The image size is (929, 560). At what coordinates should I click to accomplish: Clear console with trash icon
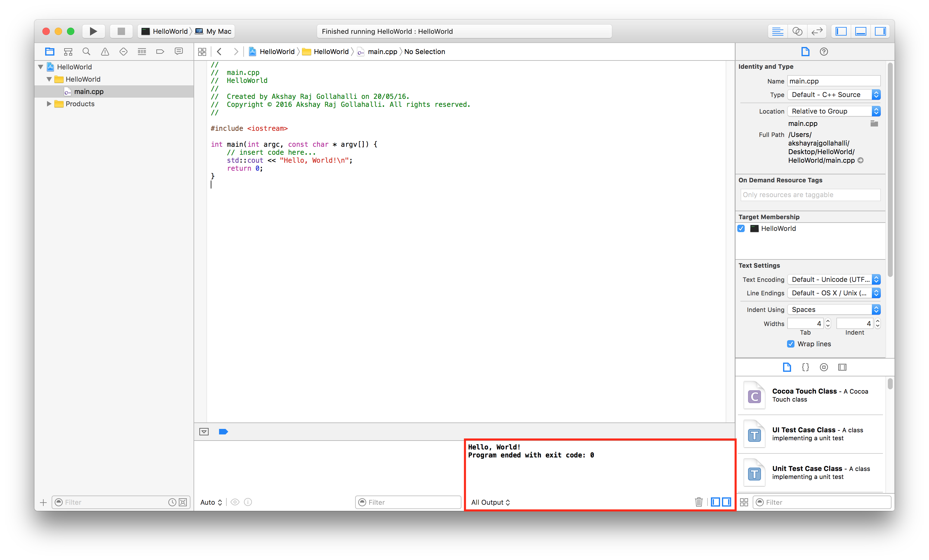(698, 502)
